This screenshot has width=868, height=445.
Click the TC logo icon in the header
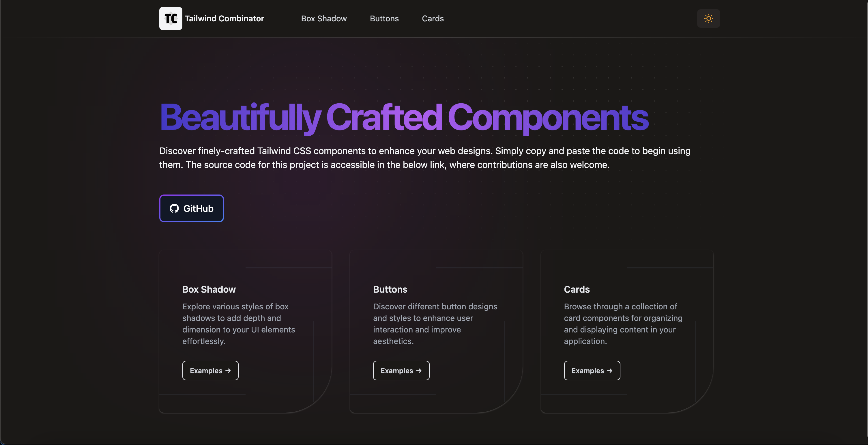coord(170,18)
